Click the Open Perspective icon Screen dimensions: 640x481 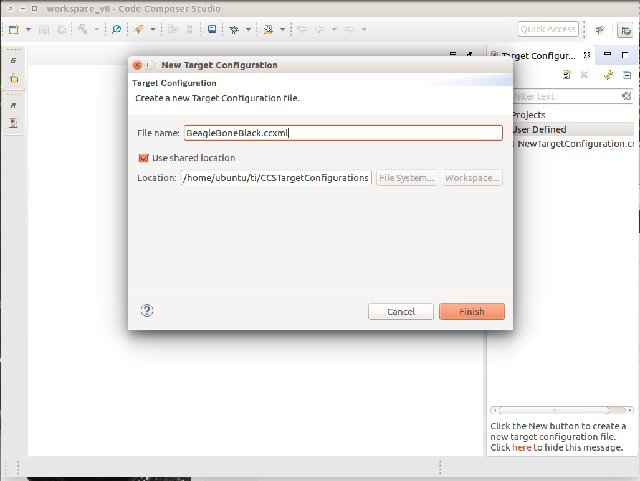600,30
